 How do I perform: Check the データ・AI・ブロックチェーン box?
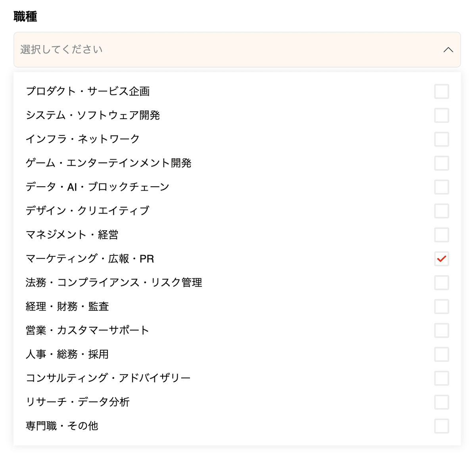(x=441, y=187)
